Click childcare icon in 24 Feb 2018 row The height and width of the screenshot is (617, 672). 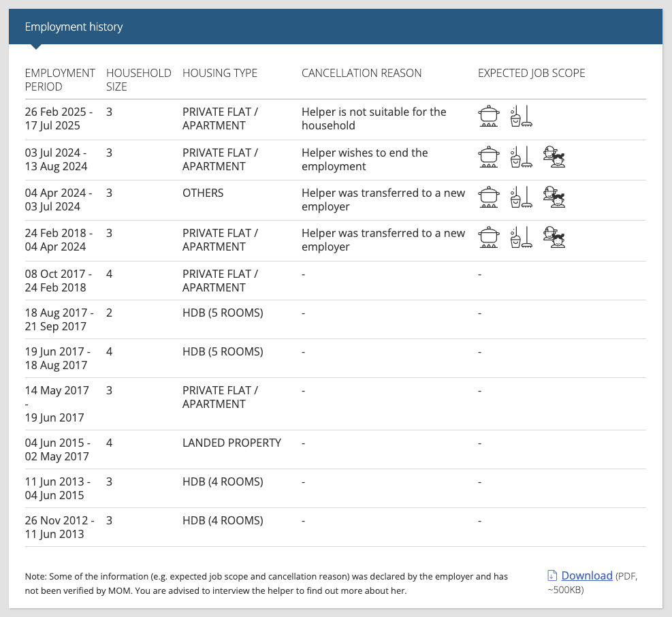point(554,237)
